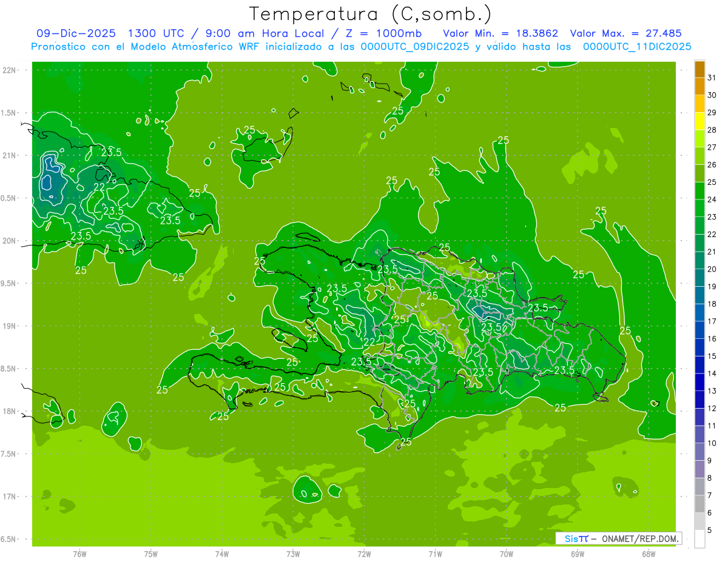The width and height of the screenshot is (728, 562).
Task: Select the 'Z = 1000mb' level text
Action: coord(383,33)
